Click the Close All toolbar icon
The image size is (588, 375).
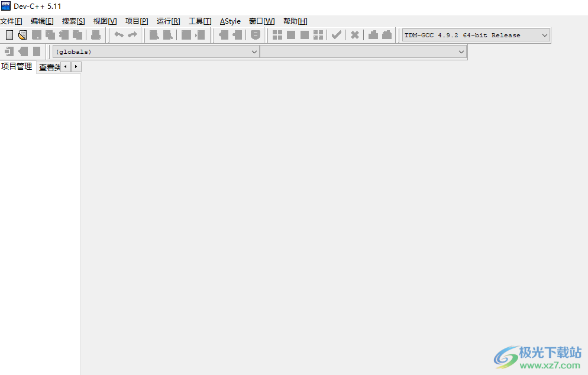point(77,35)
